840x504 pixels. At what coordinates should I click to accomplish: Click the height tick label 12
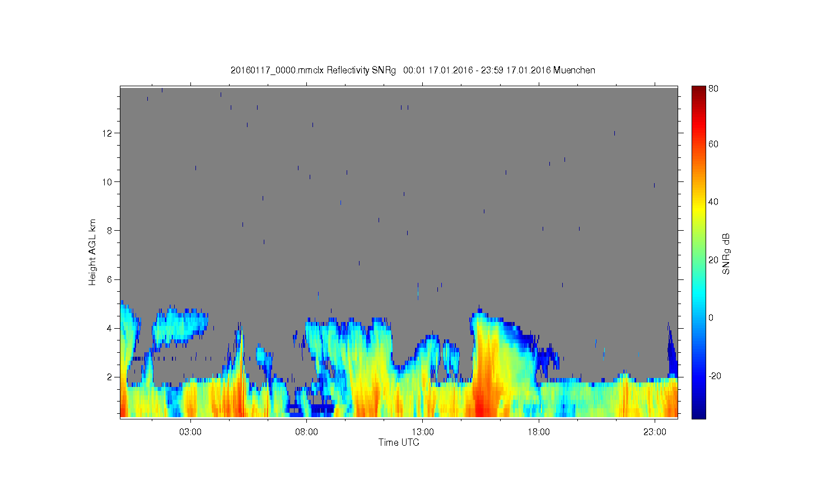(x=108, y=133)
